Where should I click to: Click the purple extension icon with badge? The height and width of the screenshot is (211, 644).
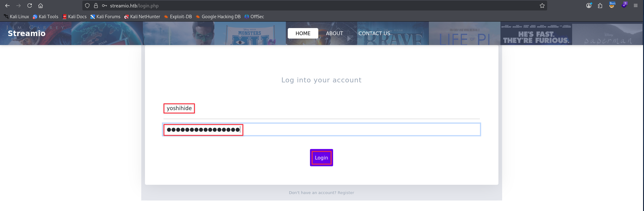click(624, 5)
